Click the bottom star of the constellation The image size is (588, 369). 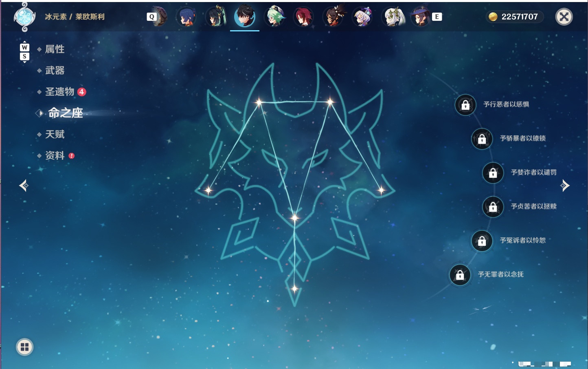[294, 289]
